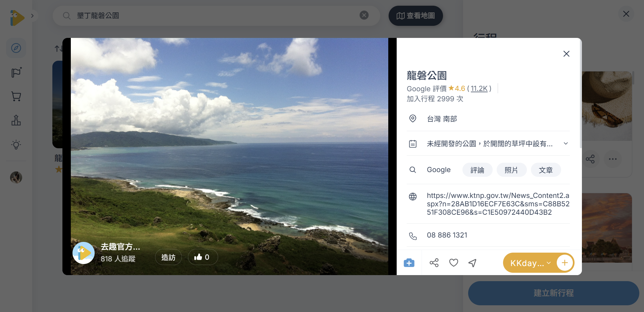Give a thumbs-up on the photo
Viewport: 644px width, 312px height.
click(x=202, y=257)
